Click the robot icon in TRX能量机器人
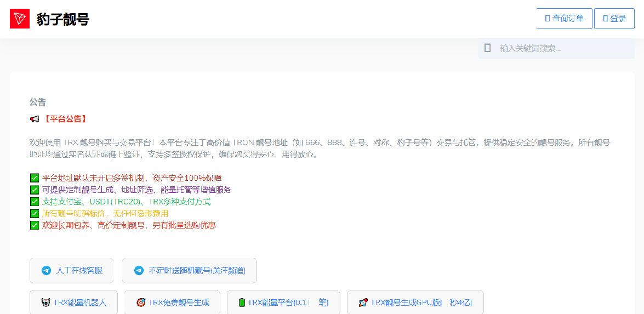This screenshot has width=644, height=314. [x=46, y=302]
